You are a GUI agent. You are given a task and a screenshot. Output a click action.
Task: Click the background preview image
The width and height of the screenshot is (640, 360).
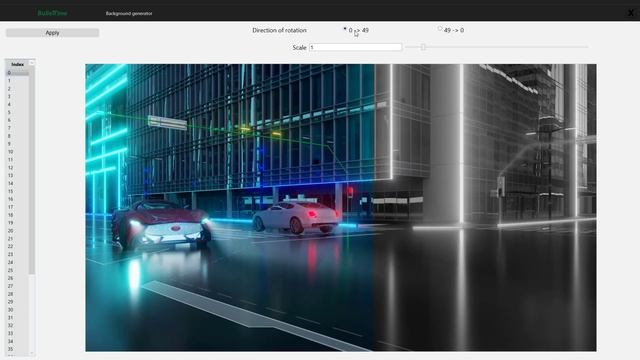[x=341, y=207]
